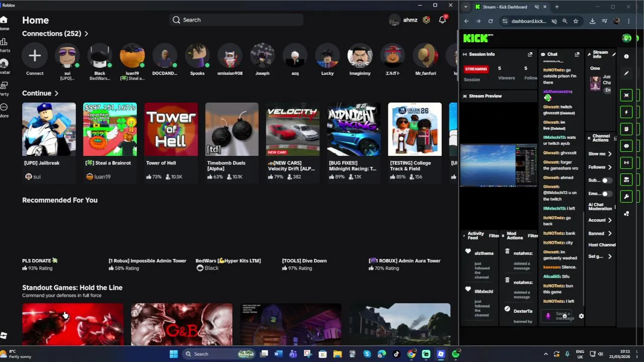The height and width of the screenshot is (362, 644).
Task: Open the Robux balance icon in Roblox
Action: tap(426, 20)
